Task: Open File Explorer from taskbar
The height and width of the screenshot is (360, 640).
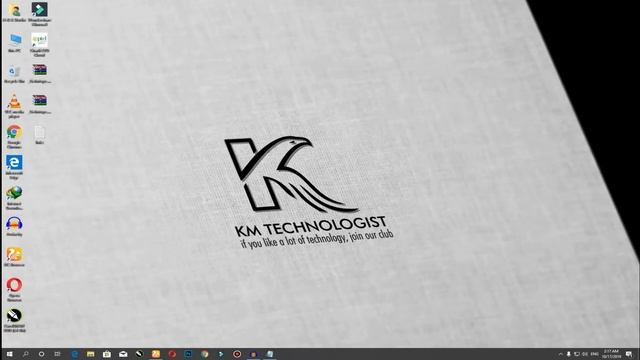Action: point(91,354)
